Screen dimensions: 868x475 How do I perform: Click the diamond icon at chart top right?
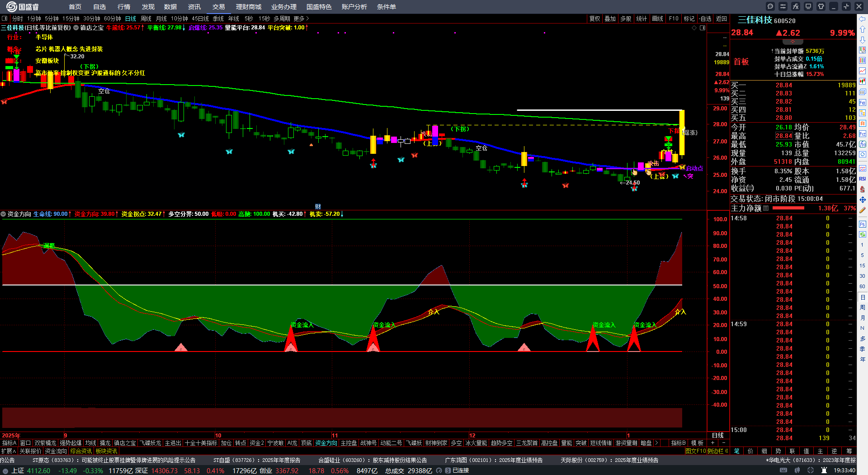[x=694, y=28]
